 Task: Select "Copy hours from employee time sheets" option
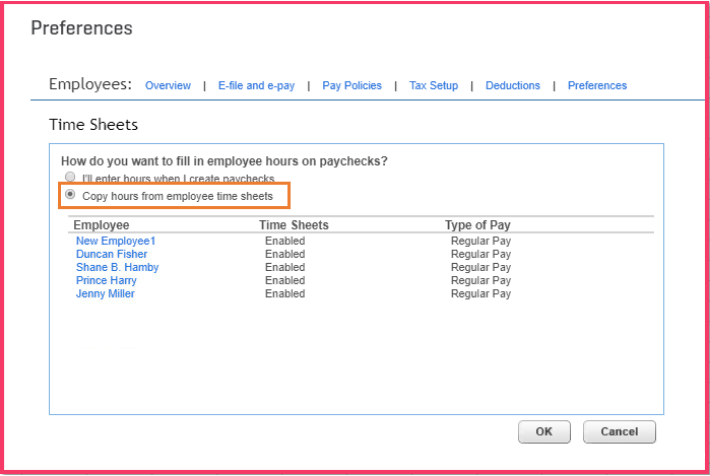[70, 194]
